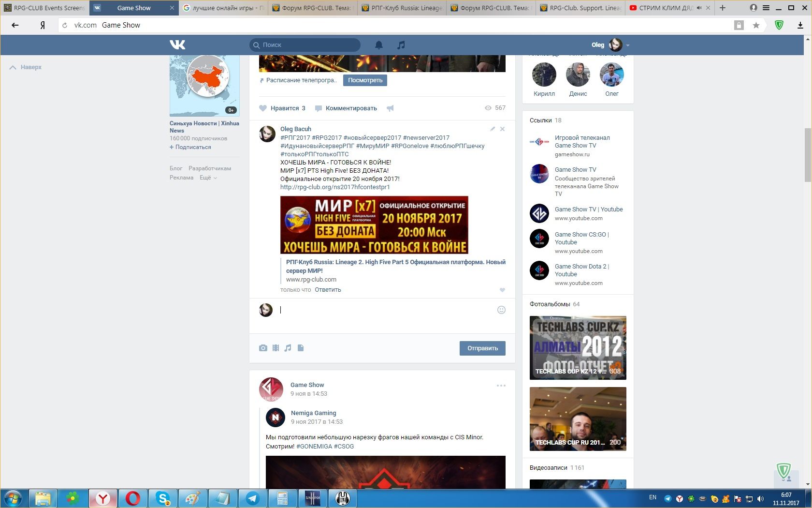
Task: Open the 'Реклама' footer link
Action: pos(182,178)
